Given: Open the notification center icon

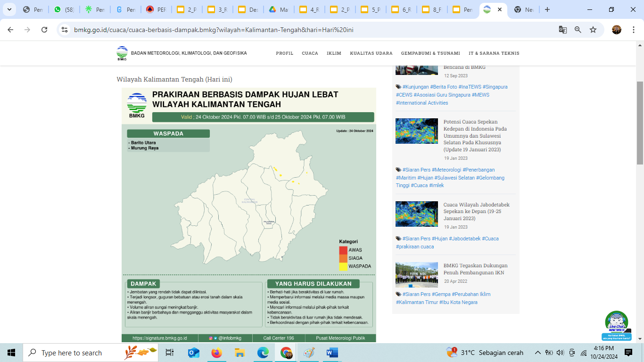Looking at the screenshot, I should pyautogui.click(x=628, y=353).
